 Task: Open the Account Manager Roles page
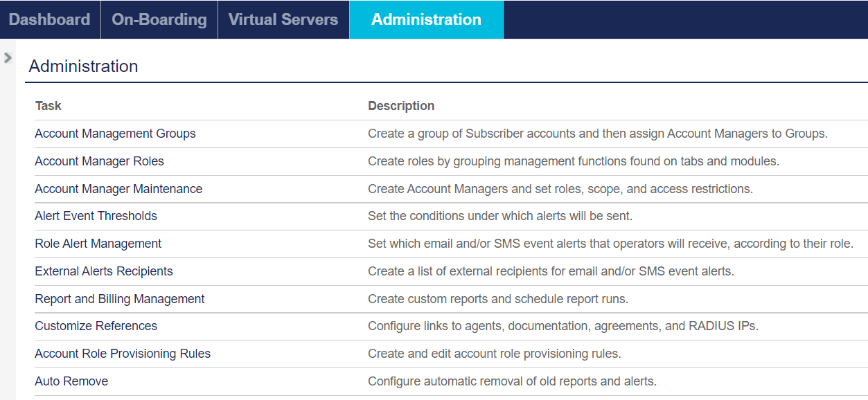click(x=99, y=161)
